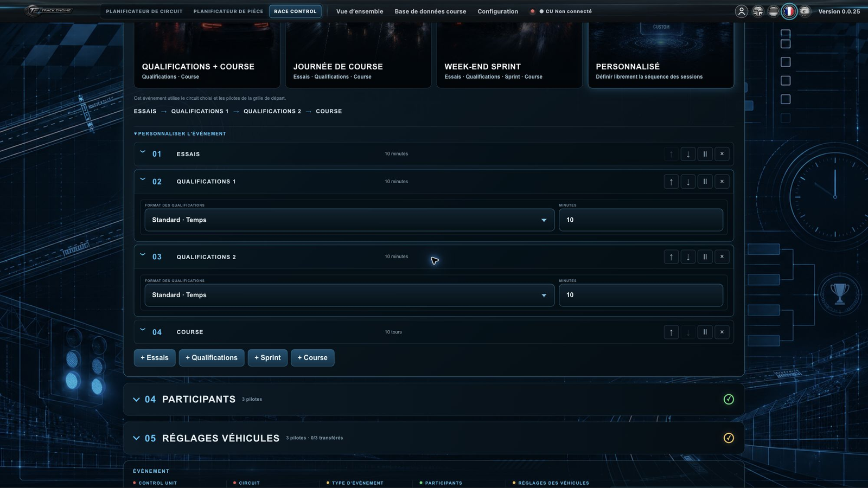This screenshot has width=868, height=488.
Task: Open Qualifications 1 format dropdown
Action: pyautogui.click(x=349, y=220)
